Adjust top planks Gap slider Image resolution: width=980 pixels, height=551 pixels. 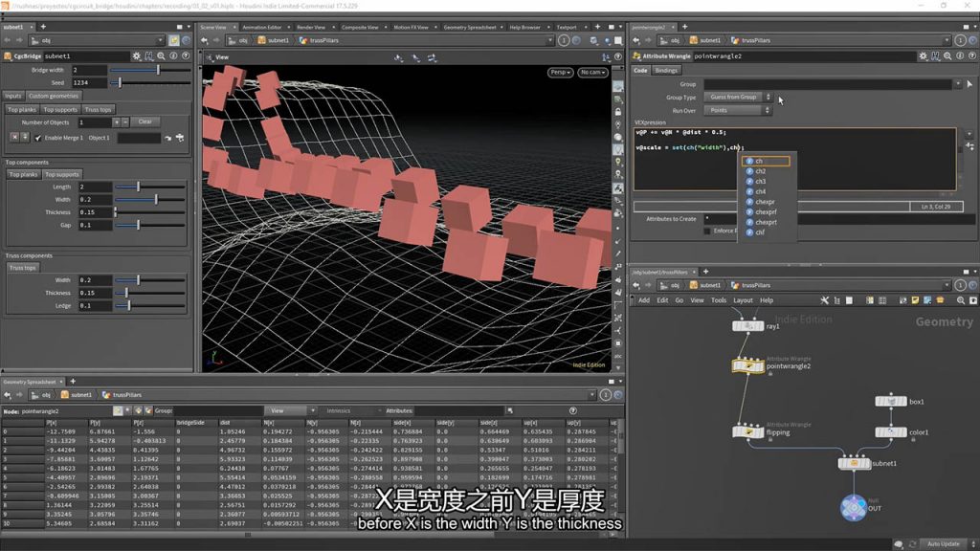pyautogui.click(x=150, y=225)
